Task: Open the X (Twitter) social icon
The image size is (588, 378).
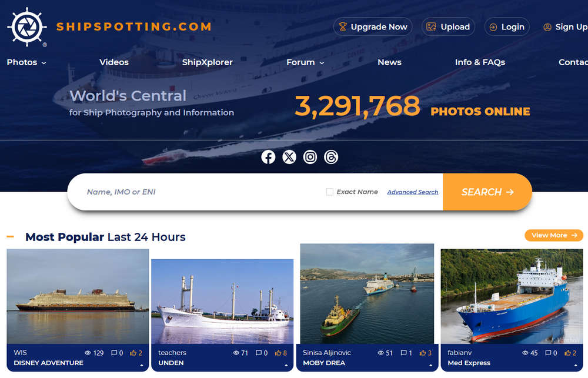Action: [x=289, y=157]
